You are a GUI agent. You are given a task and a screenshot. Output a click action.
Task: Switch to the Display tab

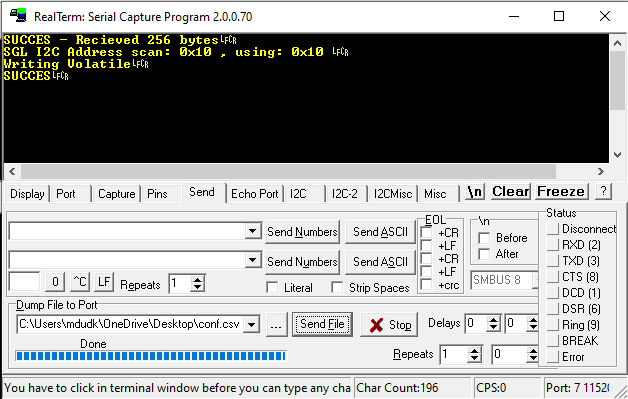point(27,194)
